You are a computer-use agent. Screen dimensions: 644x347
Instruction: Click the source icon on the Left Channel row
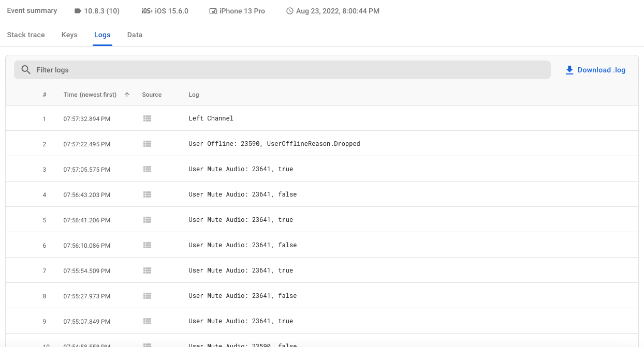pyautogui.click(x=147, y=118)
